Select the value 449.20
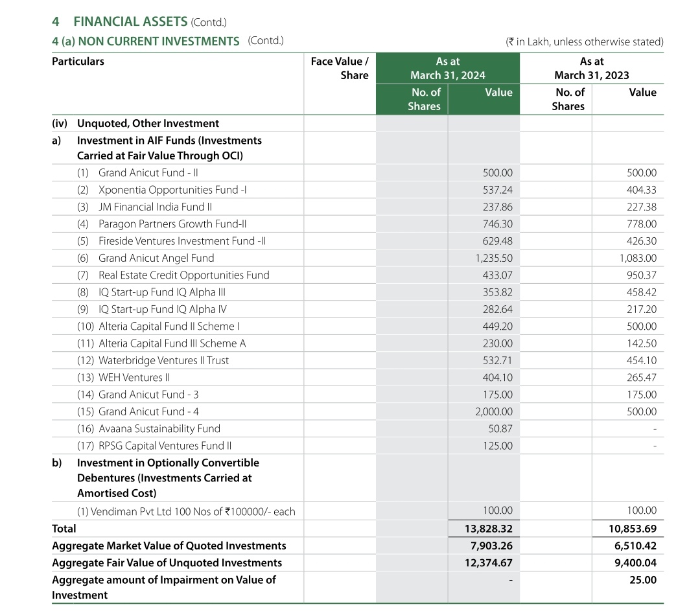This screenshot has height=611, width=700. pyautogui.click(x=497, y=327)
